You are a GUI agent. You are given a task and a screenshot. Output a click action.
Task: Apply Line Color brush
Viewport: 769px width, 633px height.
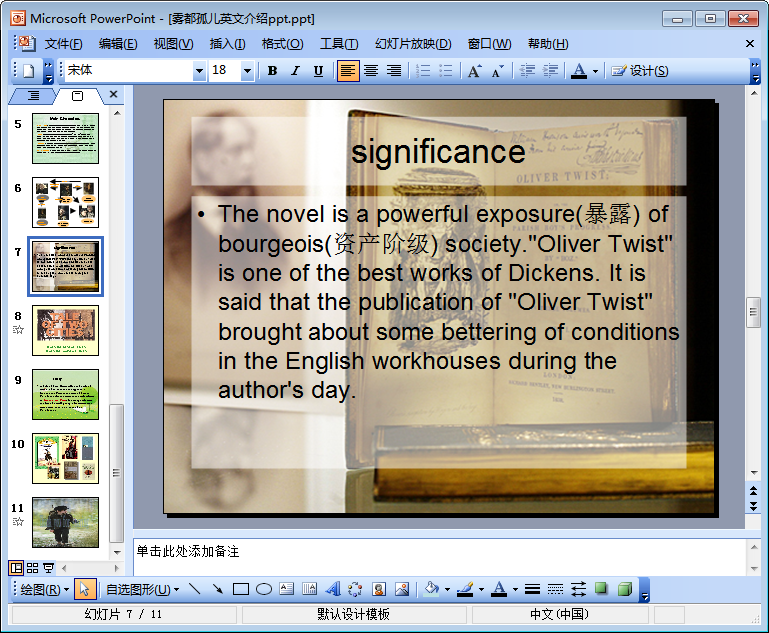click(465, 589)
